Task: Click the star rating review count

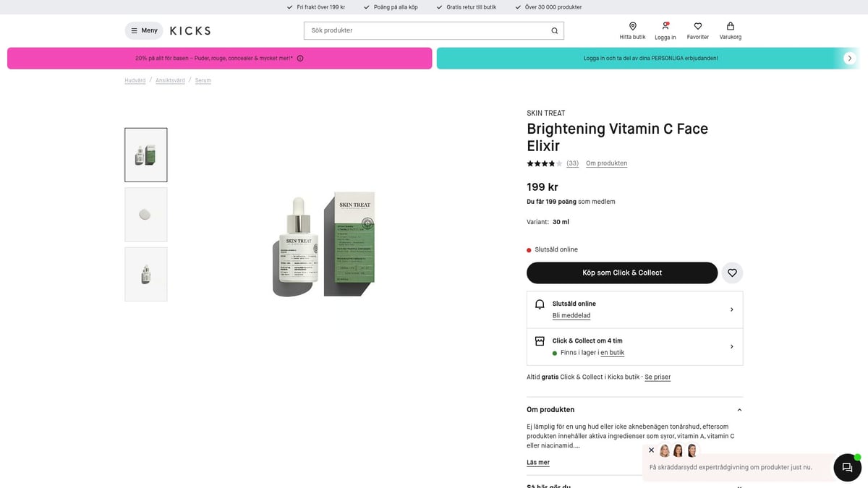Action: tap(572, 163)
